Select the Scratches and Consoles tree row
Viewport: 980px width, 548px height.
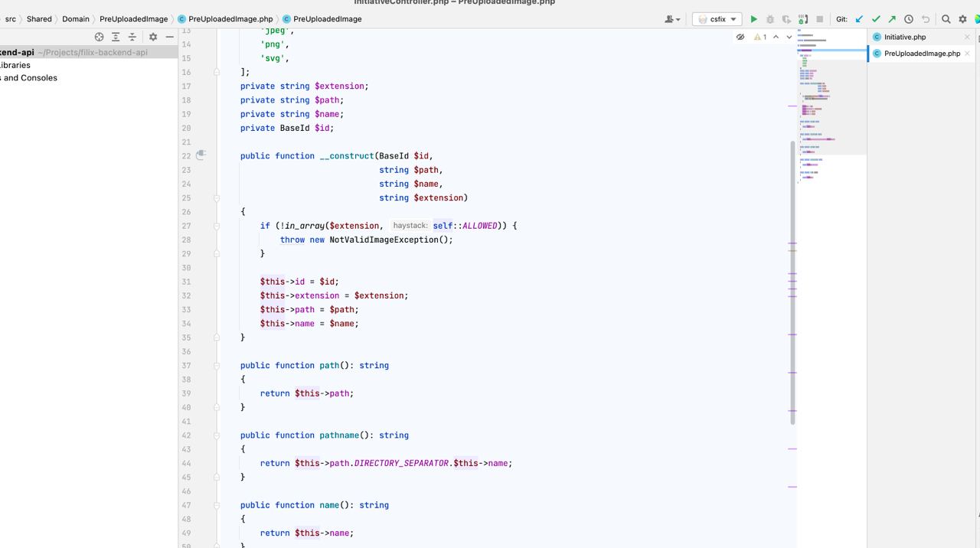tap(89, 77)
